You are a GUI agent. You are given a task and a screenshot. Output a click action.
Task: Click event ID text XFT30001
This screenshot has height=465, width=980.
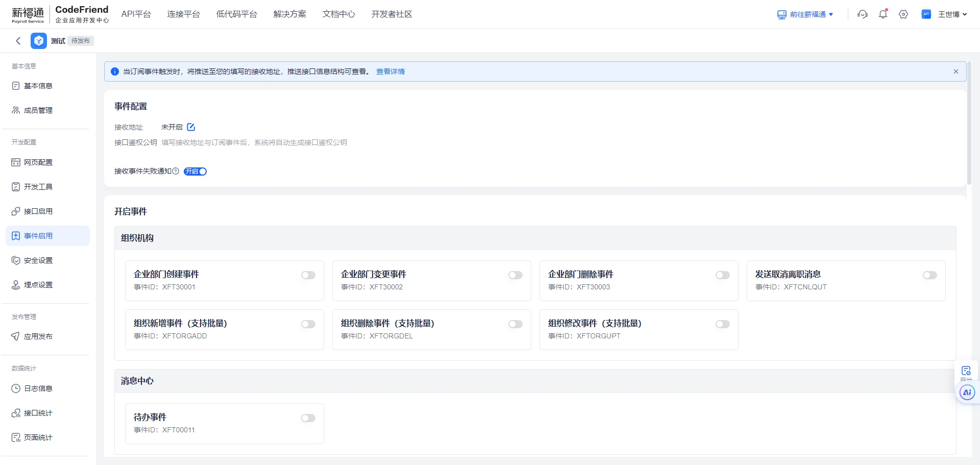(179, 287)
